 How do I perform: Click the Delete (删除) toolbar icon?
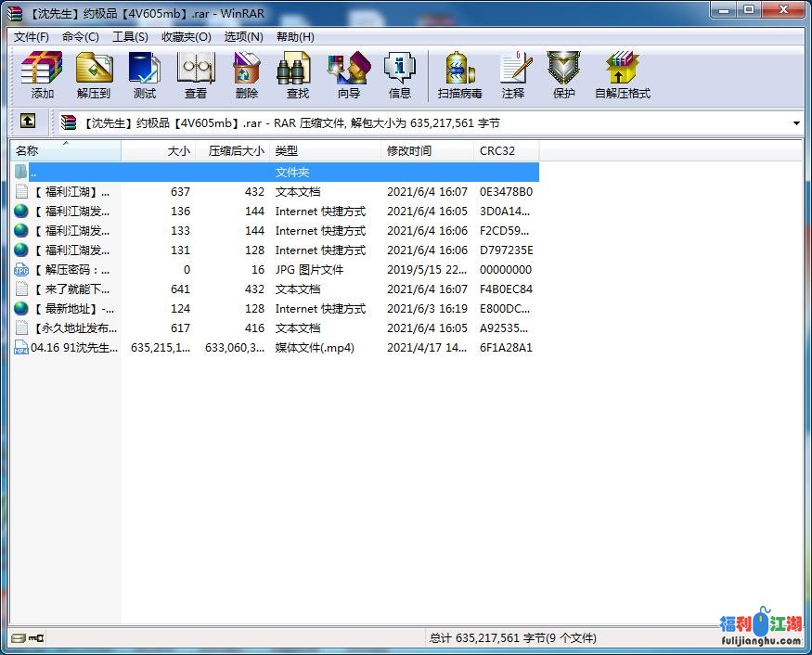point(246,75)
